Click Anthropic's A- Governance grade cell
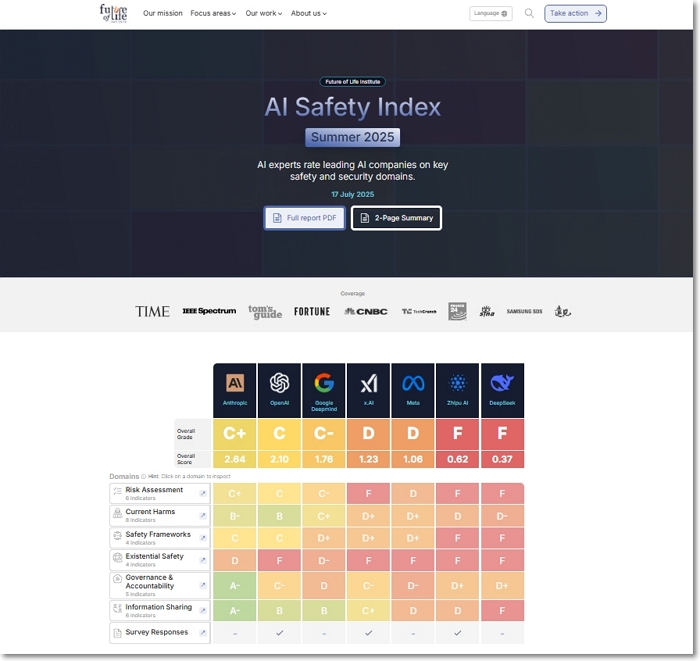 pos(235,585)
